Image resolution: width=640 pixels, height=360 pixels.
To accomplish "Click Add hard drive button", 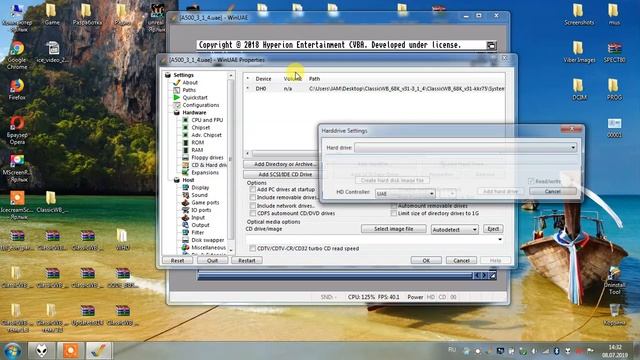I will (x=501, y=191).
